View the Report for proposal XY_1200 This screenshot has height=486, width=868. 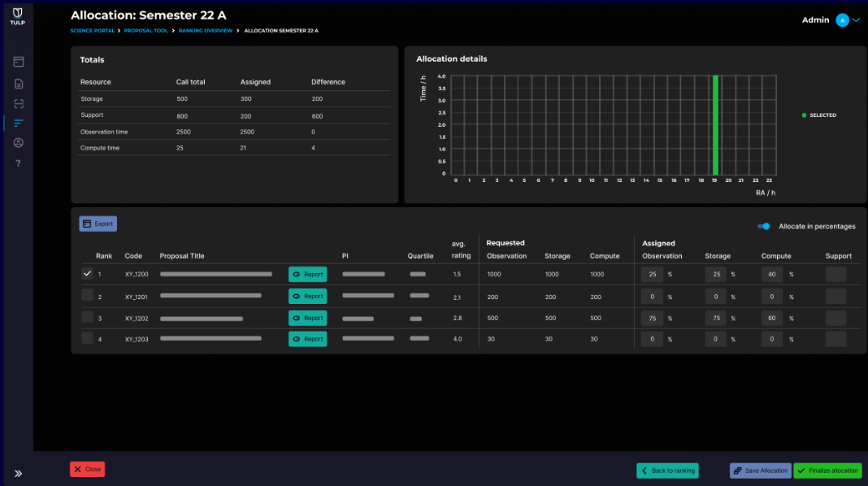tap(307, 274)
